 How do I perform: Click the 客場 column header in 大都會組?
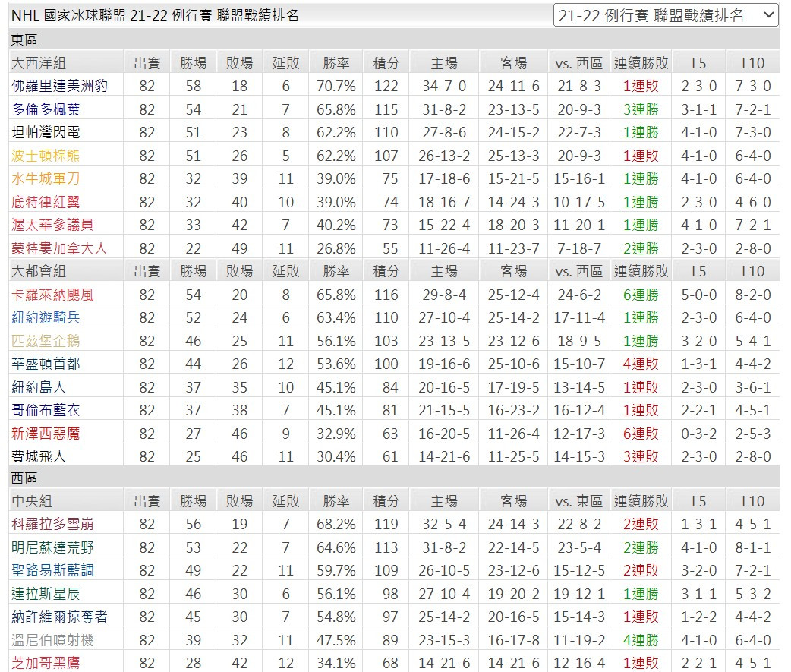(514, 271)
